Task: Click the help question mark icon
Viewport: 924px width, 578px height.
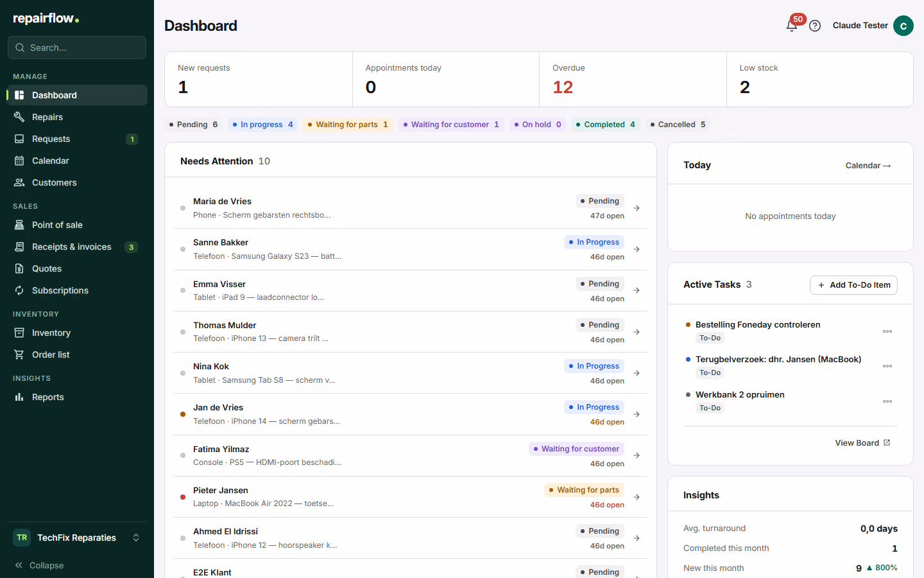Action: coord(815,26)
